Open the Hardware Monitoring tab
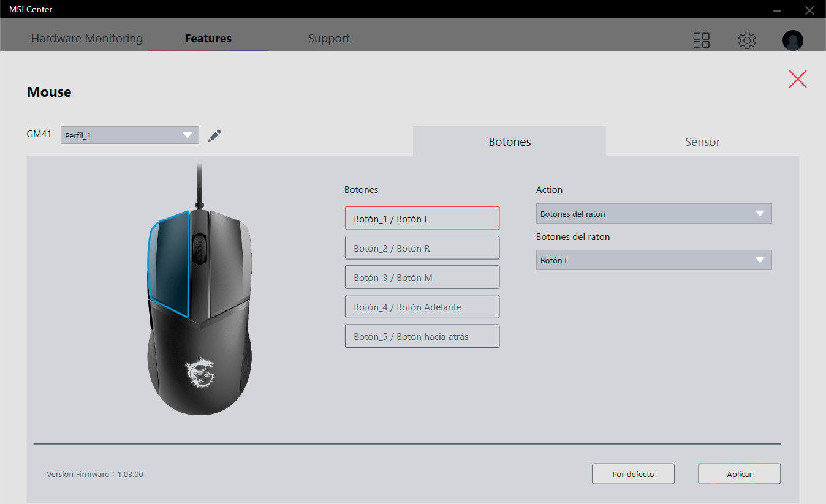 point(87,39)
